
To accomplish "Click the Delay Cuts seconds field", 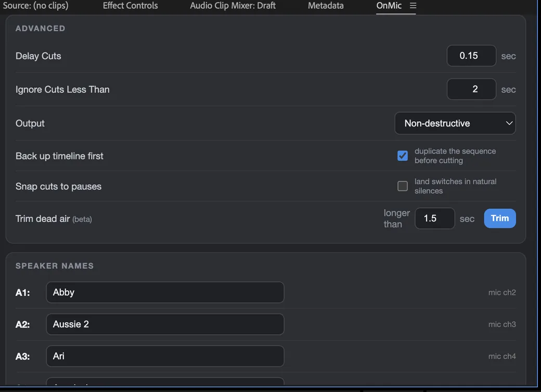I will point(471,56).
